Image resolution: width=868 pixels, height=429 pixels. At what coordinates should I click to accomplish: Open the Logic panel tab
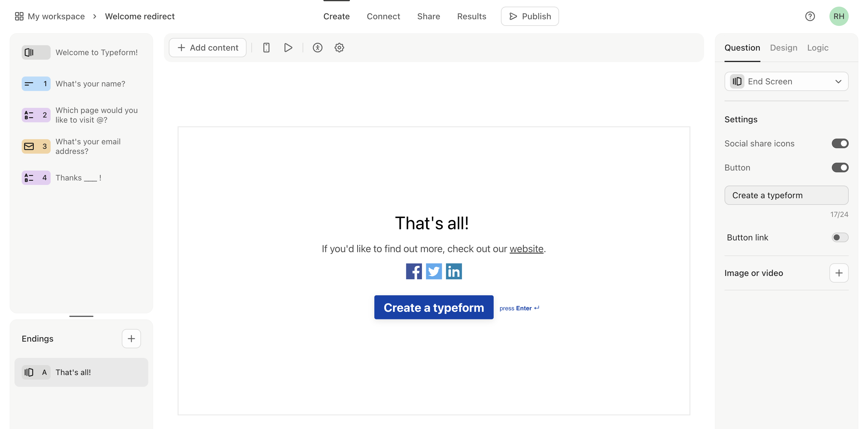tap(817, 48)
